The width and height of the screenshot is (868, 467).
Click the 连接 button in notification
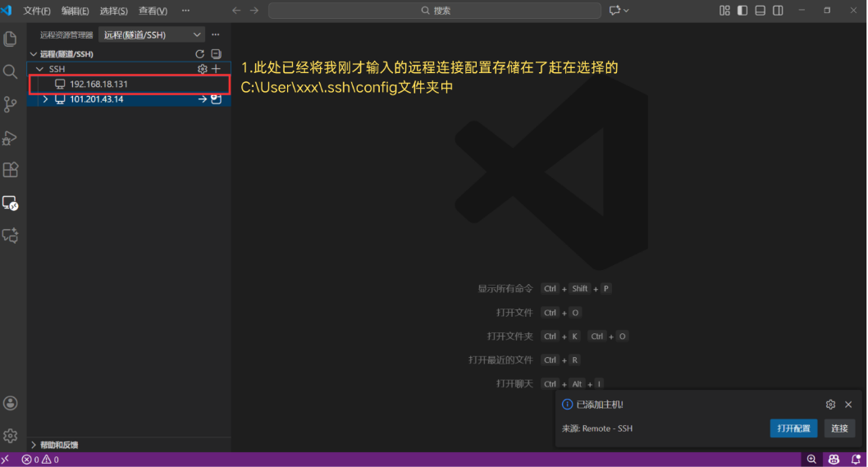point(839,428)
